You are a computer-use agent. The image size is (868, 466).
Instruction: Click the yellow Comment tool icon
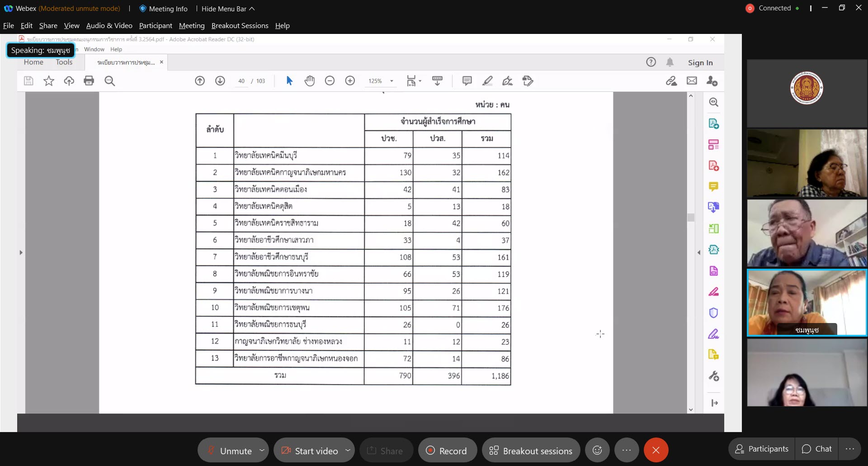714,186
